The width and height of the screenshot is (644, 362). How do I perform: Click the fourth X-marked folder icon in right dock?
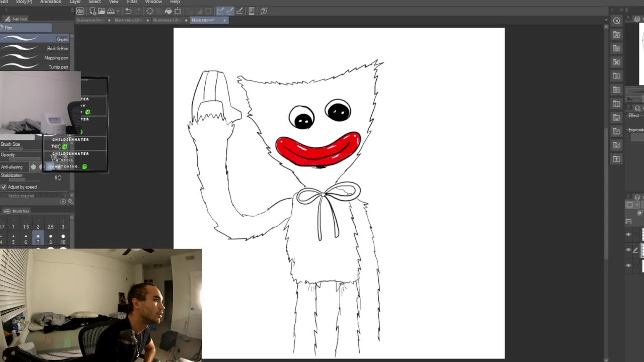[617, 62]
